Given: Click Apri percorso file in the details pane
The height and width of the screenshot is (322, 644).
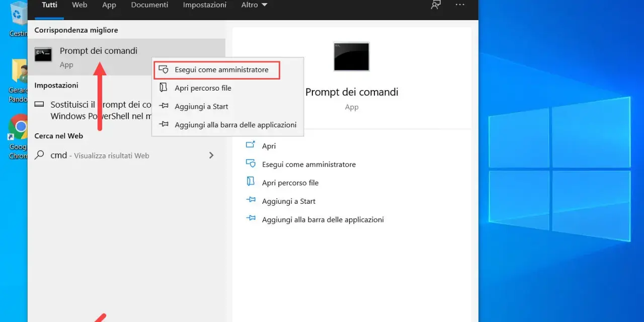Looking at the screenshot, I should tap(290, 183).
